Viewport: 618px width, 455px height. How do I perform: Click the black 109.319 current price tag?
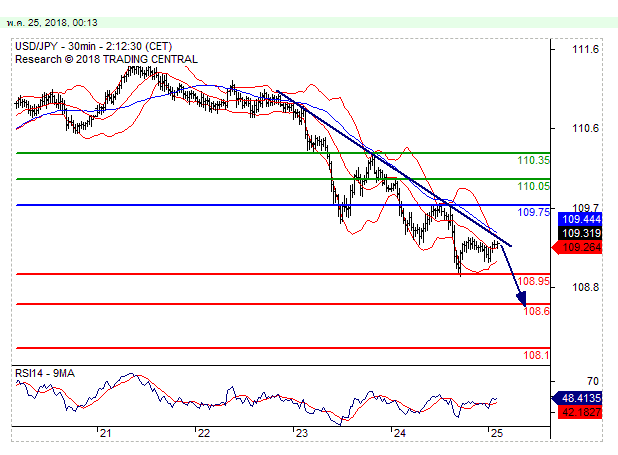click(580, 233)
